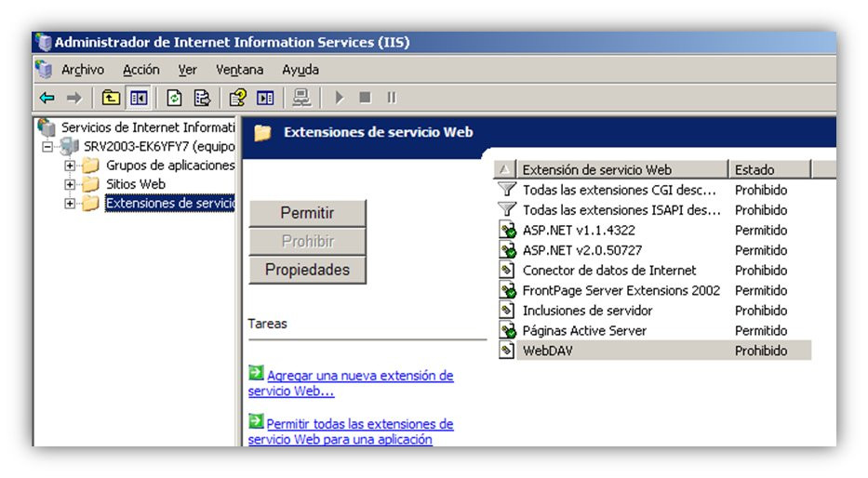This screenshot has width=868, height=478.
Task: Click Agregar una nueva extensión link
Action: pyautogui.click(x=351, y=383)
